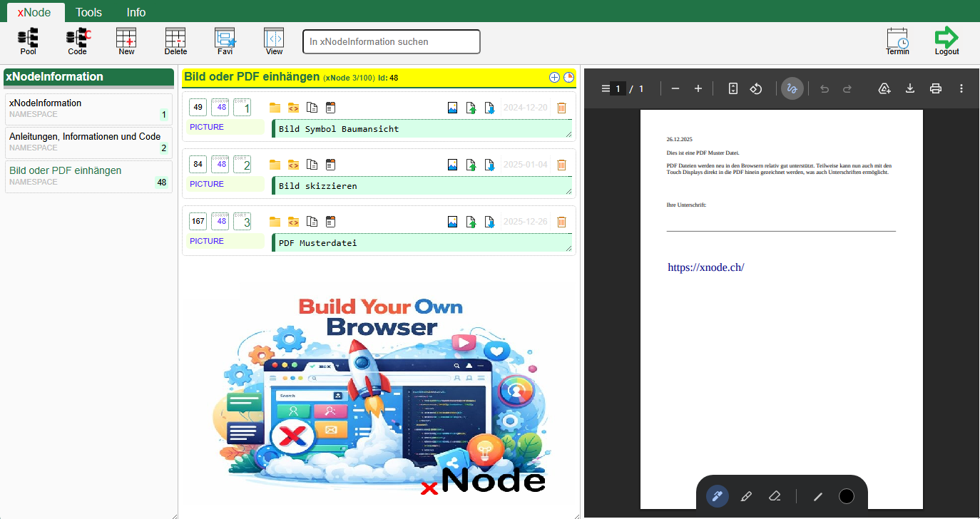The image size is (980, 519).
Task: Open folder icon on Bild Symbol Baumansicht row
Action: 275,107
